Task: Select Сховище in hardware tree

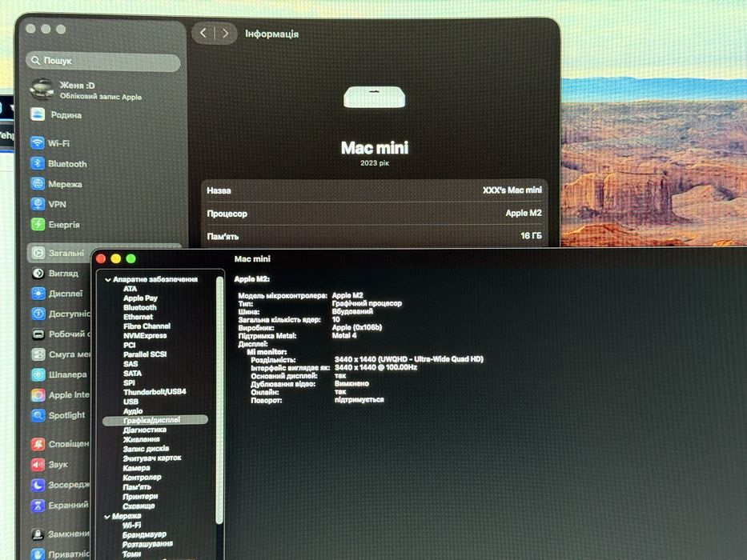Action: click(x=139, y=506)
